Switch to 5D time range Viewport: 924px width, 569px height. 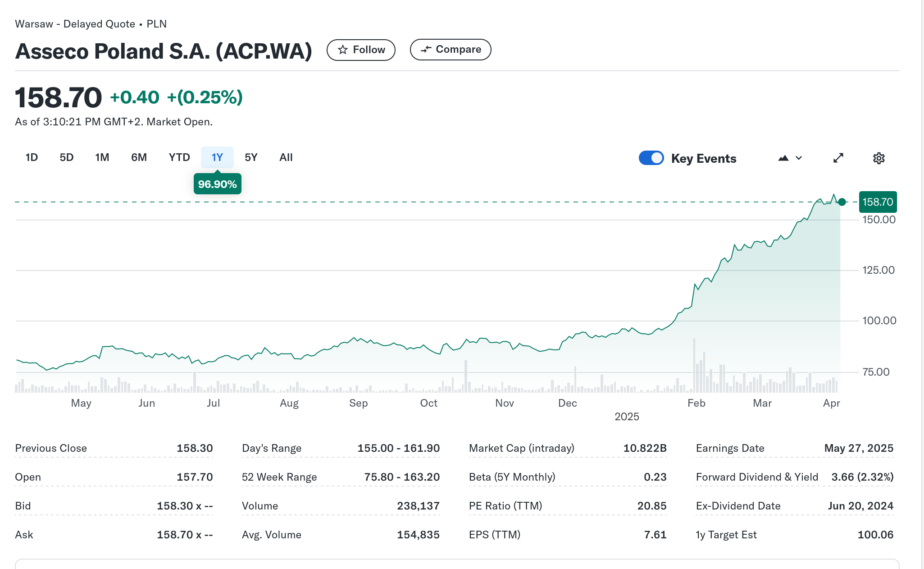coord(66,157)
